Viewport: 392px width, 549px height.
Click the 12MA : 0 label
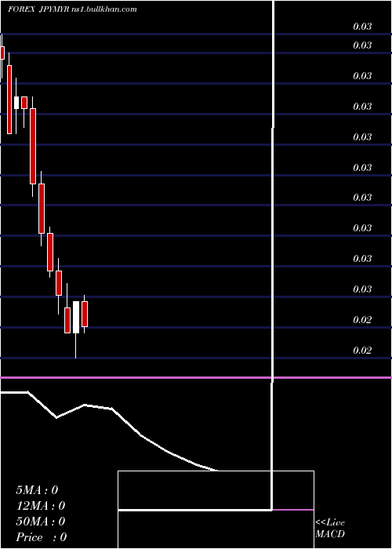40,506
